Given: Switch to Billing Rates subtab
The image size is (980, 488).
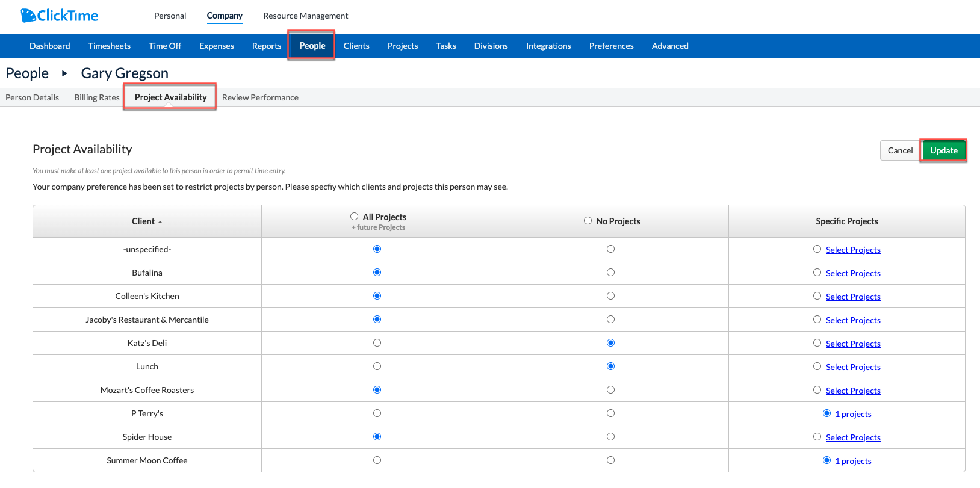Looking at the screenshot, I should [x=97, y=97].
